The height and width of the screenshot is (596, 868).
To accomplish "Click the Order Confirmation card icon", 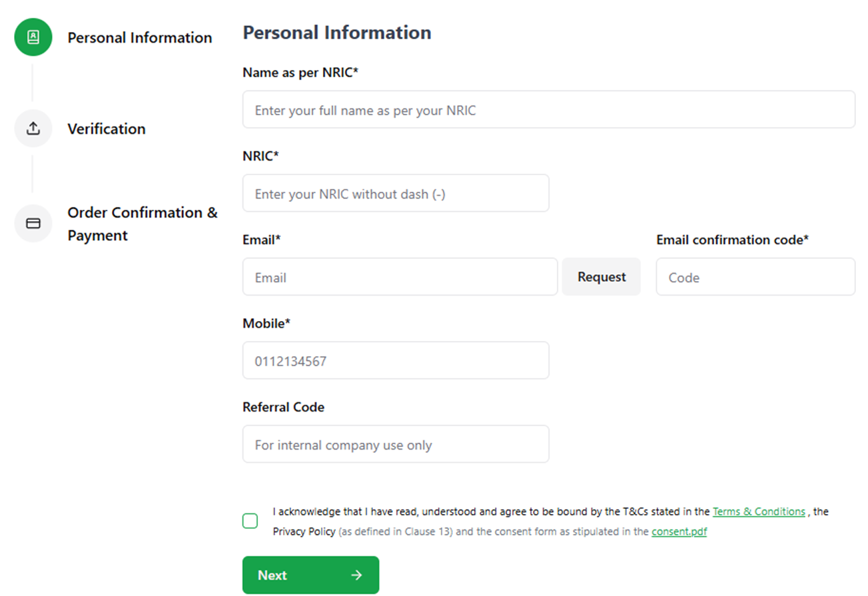I will pos(33,223).
